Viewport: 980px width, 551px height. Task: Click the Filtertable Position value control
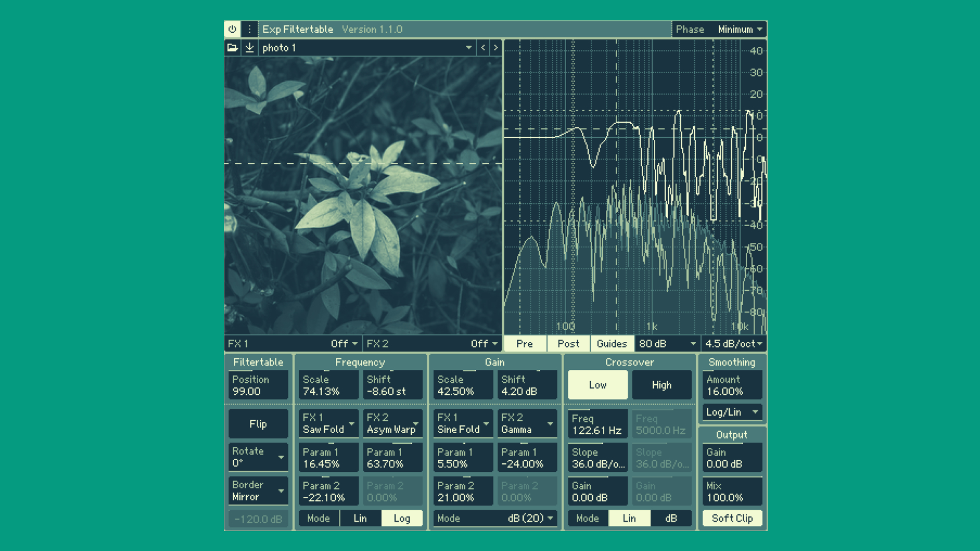[x=258, y=385]
